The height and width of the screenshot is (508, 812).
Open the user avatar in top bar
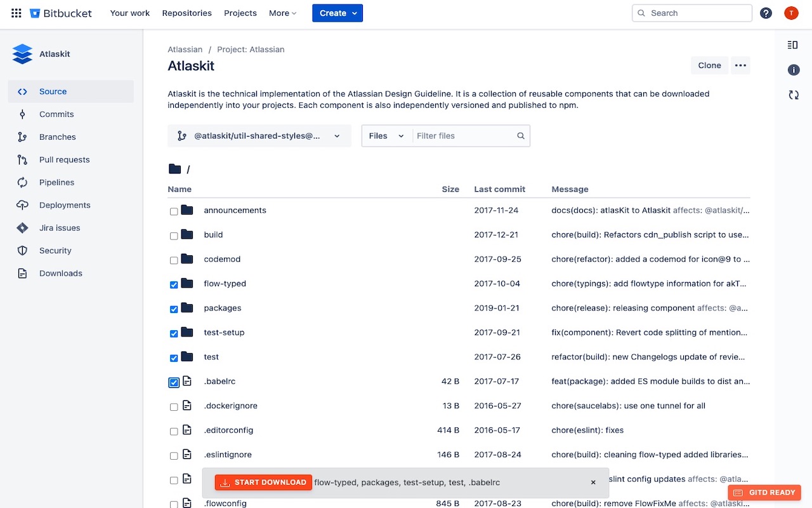coord(791,13)
